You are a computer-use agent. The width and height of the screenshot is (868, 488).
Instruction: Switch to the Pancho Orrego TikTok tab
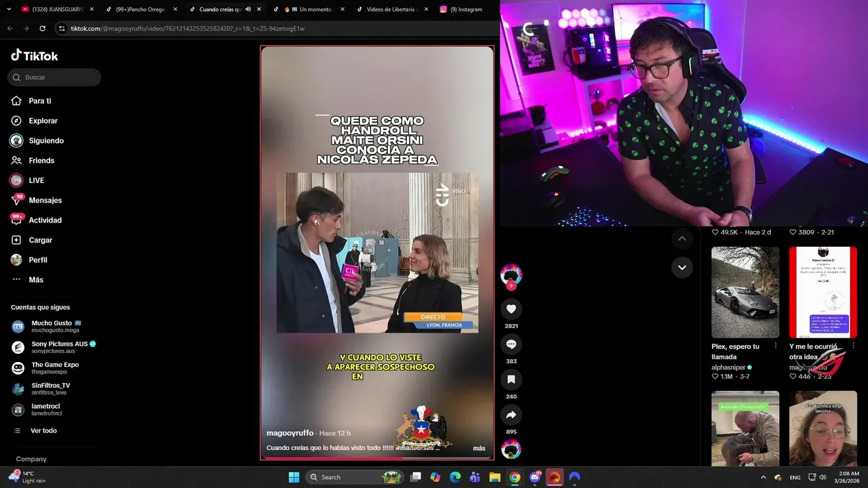(140, 9)
